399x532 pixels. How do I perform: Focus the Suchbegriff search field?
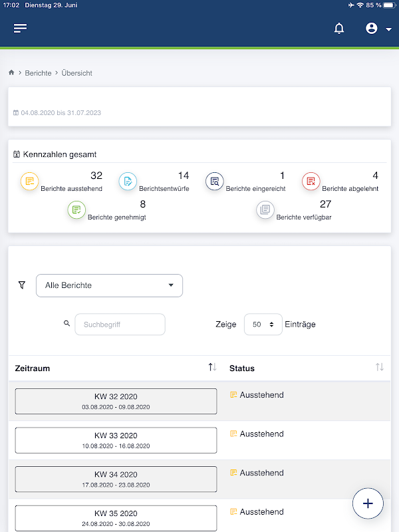120,325
